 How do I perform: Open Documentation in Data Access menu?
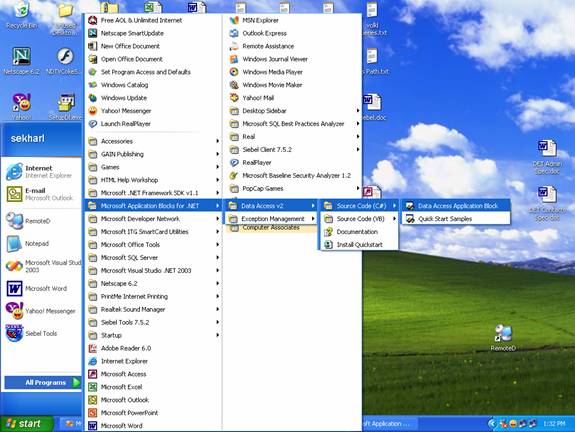click(x=359, y=232)
